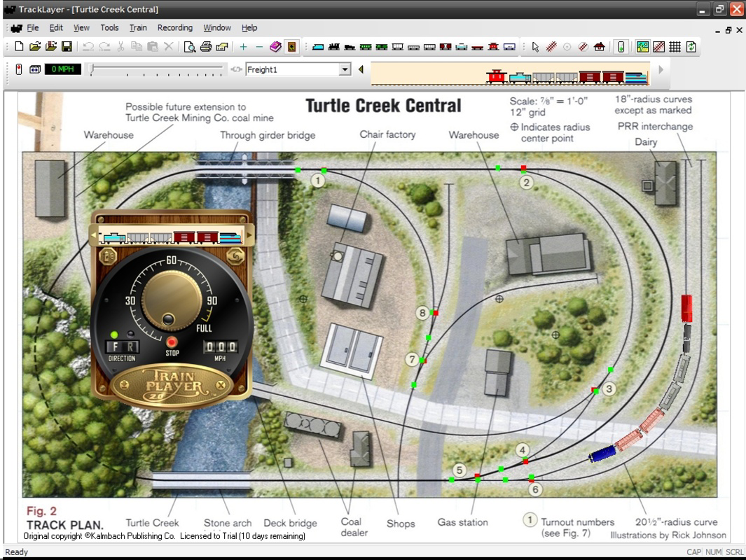Click the house scenery tool icon
The width and height of the screenshot is (746, 560).
pyautogui.click(x=600, y=47)
